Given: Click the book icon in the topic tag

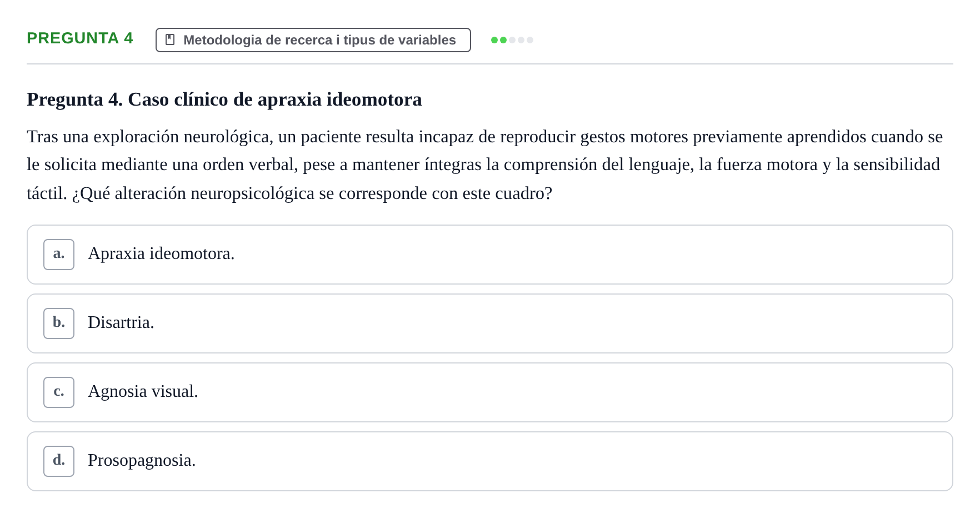Looking at the screenshot, I should pos(170,40).
